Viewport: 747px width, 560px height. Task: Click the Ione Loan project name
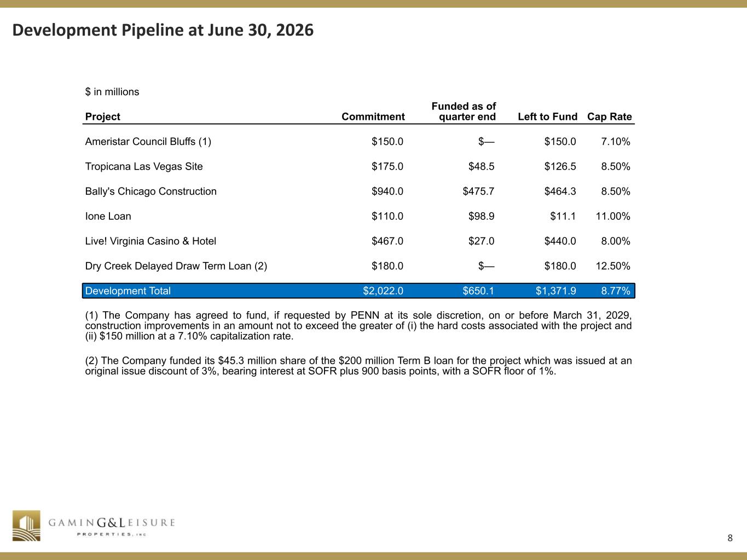(108, 216)
